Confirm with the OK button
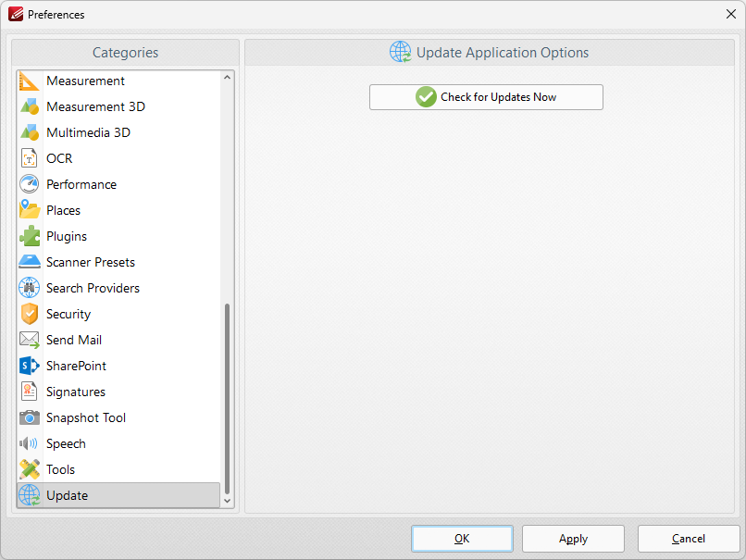The width and height of the screenshot is (746, 560). (x=462, y=539)
